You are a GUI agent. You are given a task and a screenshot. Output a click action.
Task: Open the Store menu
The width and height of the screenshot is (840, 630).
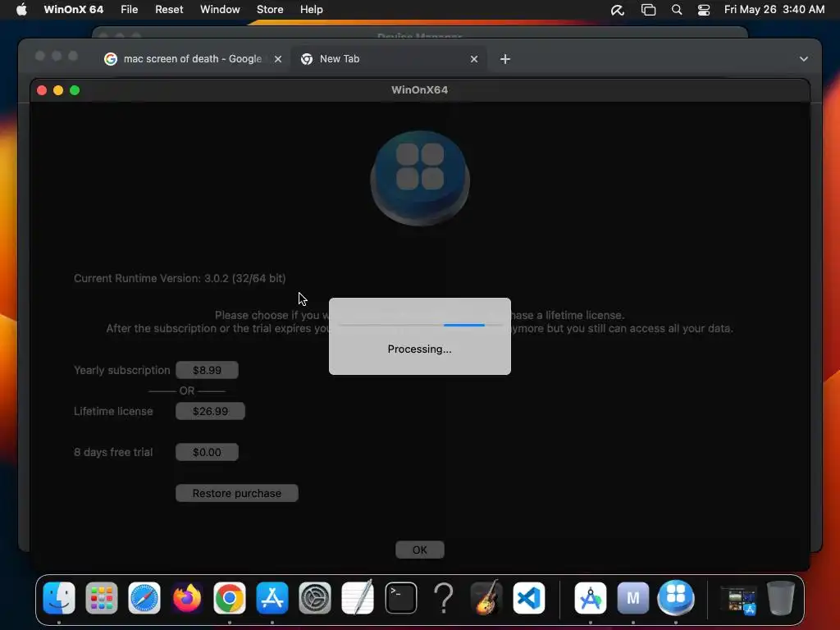[x=270, y=10]
